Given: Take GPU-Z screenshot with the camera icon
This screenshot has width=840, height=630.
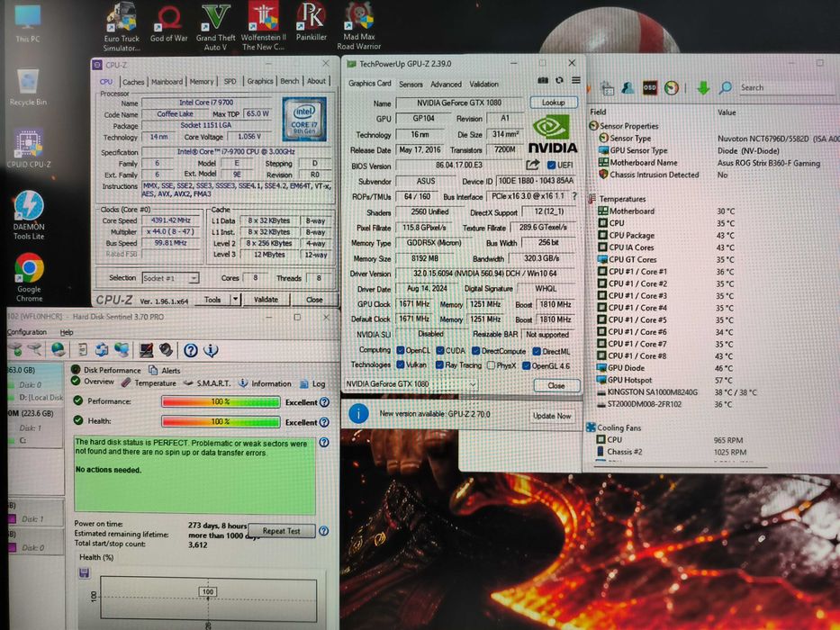Looking at the screenshot, I should [x=543, y=80].
